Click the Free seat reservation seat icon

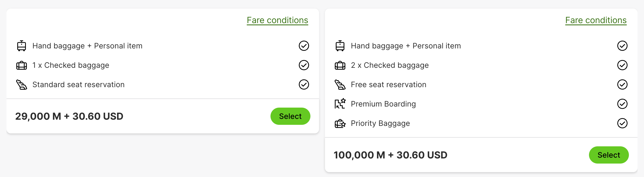[340, 85]
